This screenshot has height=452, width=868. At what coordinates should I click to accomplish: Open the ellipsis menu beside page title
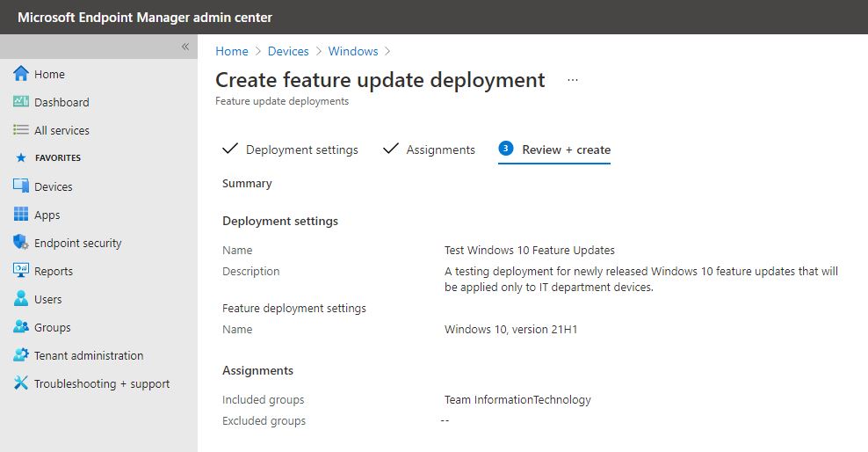[573, 80]
